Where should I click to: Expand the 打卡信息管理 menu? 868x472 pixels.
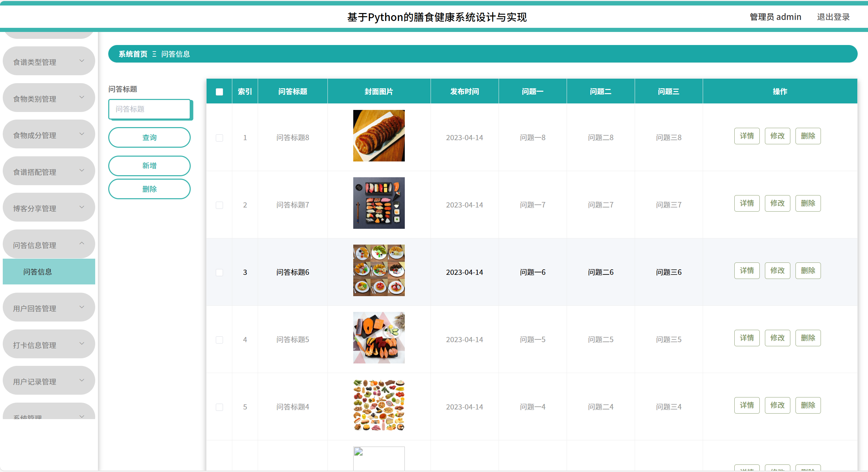pos(49,345)
